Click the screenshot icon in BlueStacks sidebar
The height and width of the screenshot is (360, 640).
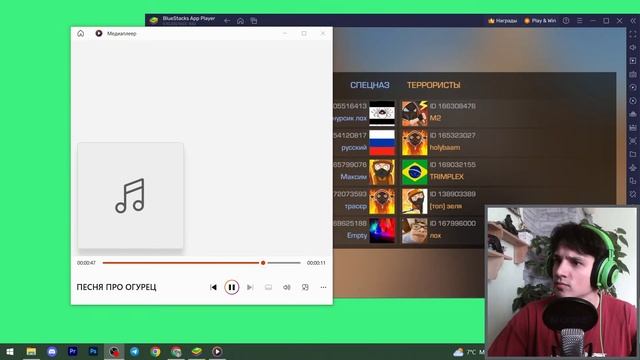633,141
